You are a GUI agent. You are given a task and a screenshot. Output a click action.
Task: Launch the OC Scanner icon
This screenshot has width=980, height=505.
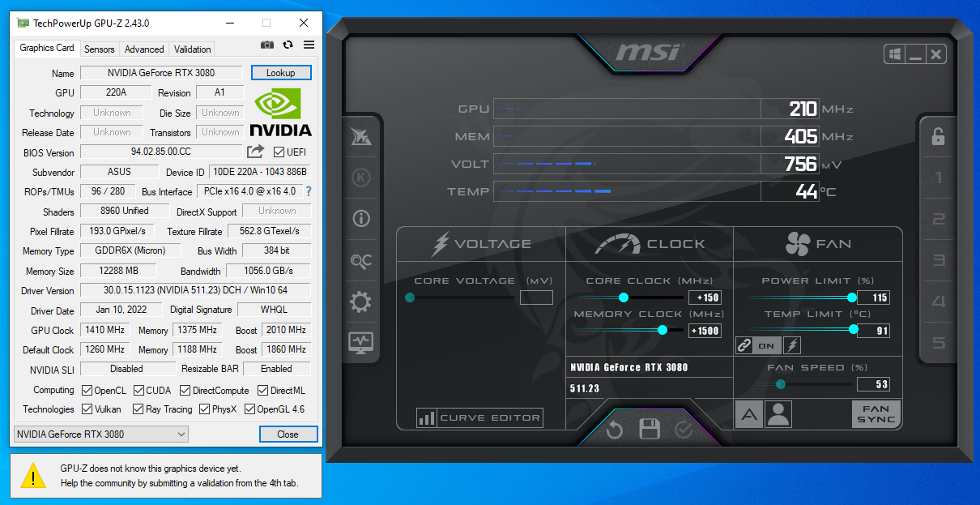(361, 260)
